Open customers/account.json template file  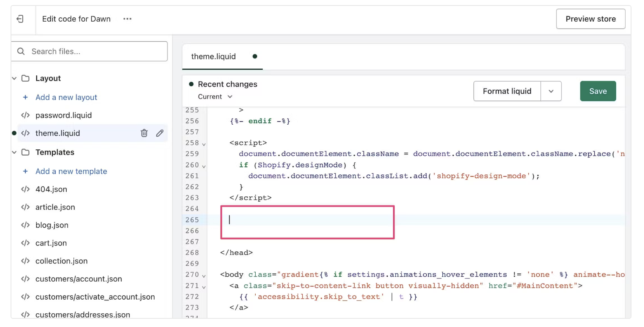click(x=79, y=279)
